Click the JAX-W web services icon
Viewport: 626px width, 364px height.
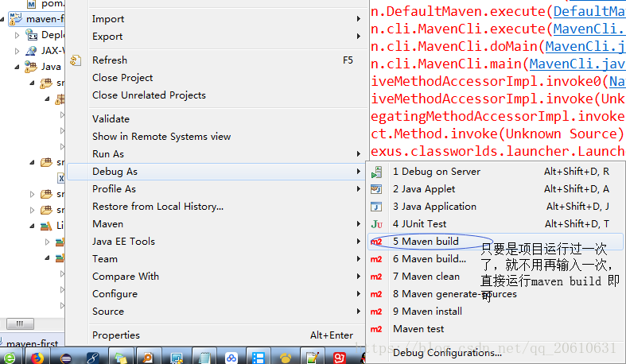31,51
